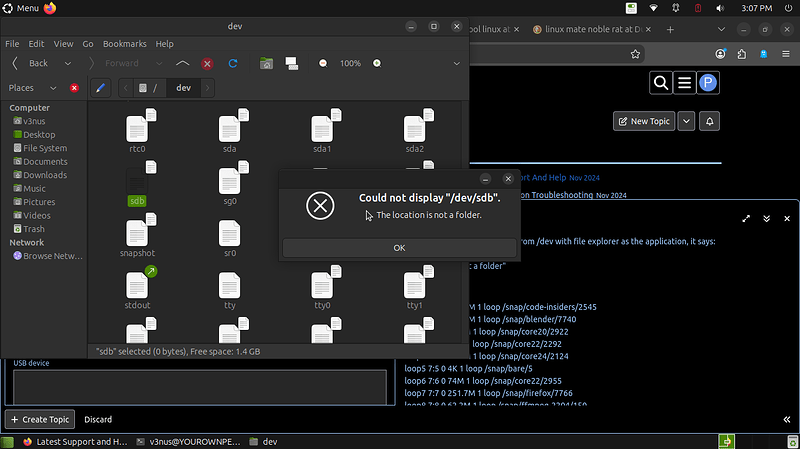800x449 pixels.
Task: Open the Bookmarks menu
Action: click(x=124, y=44)
